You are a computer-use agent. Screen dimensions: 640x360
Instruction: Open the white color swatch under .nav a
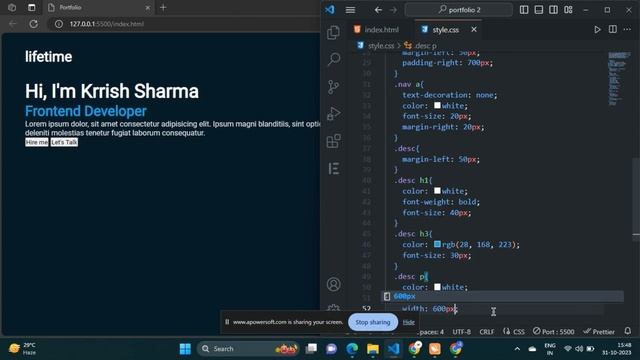pos(437,105)
